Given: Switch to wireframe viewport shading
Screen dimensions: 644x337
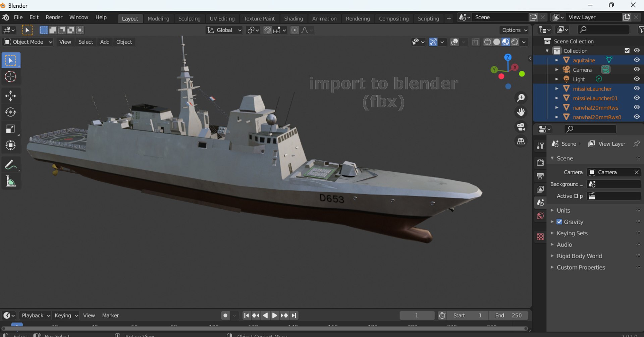Looking at the screenshot, I should pos(488,42).
